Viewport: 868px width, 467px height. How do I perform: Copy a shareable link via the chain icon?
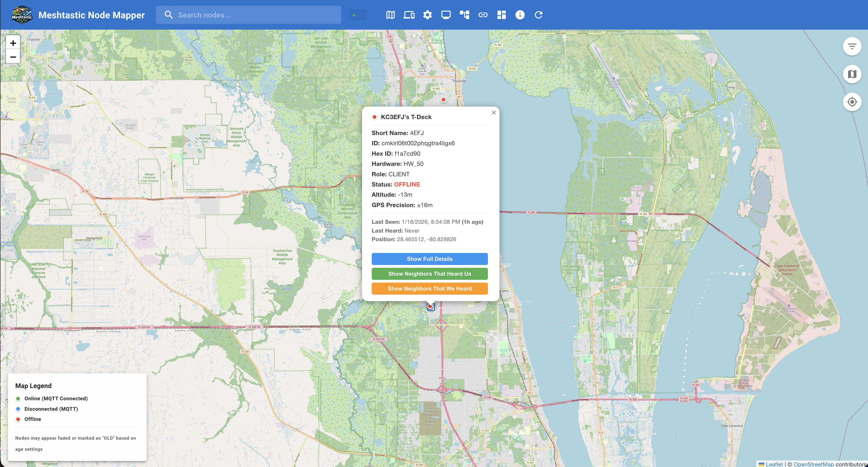point(483,15)
